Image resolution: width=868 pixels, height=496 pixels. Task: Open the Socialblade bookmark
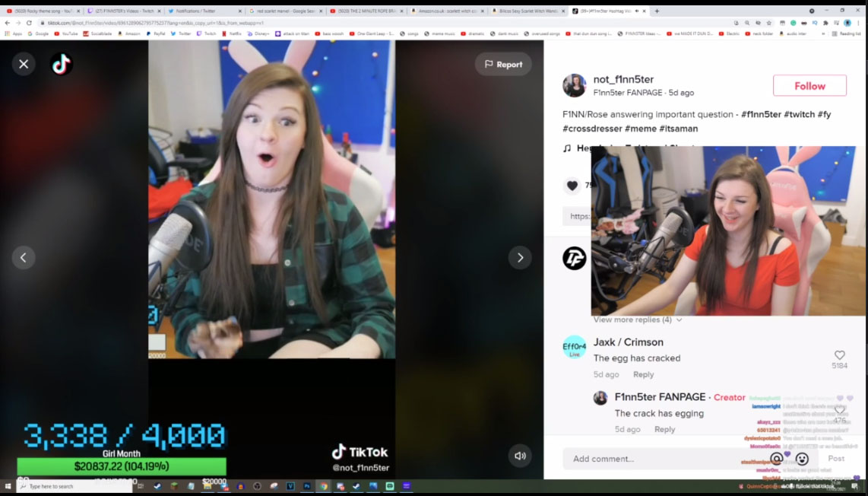pos(97,33)
